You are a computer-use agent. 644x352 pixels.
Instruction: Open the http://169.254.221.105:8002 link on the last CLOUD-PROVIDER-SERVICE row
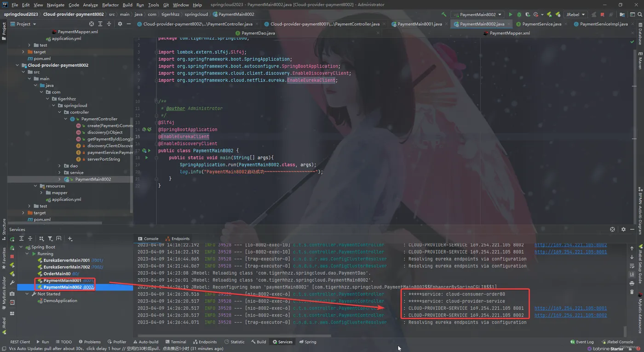coord(570,315)
